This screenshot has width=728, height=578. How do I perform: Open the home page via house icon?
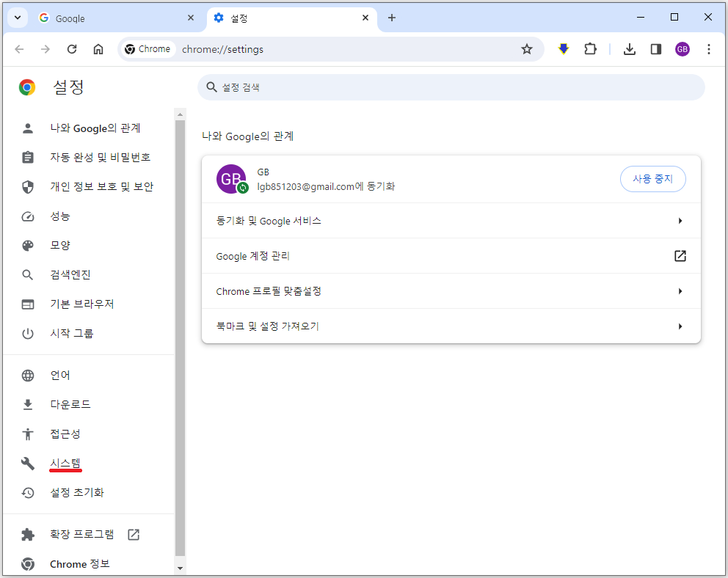pos(98,49)
